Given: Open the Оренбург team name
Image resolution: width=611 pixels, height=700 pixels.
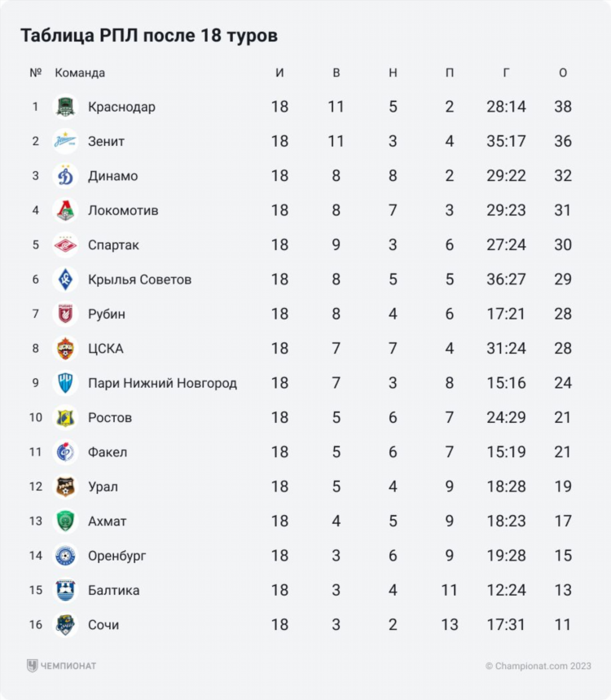Looking at the screenshot, I should click(x=117, y=556).
